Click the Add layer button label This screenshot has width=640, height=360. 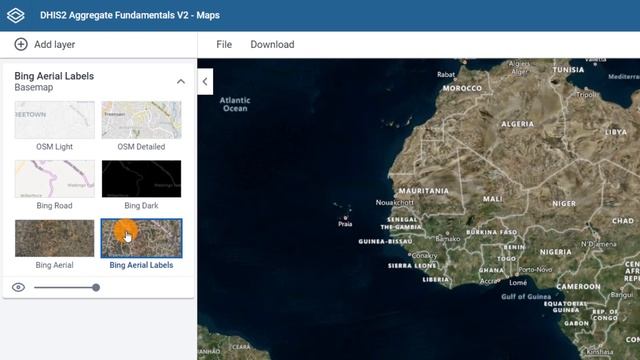coord(54,44)
